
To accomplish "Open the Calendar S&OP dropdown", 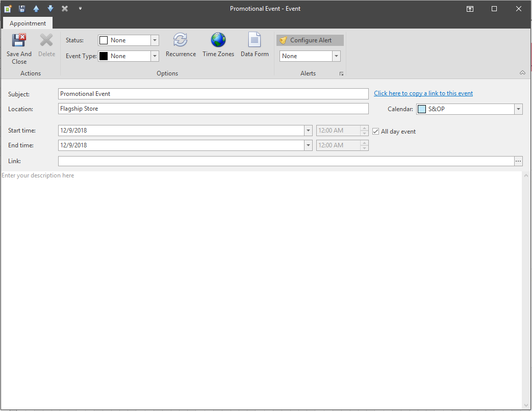I will [x=518, y=109].
